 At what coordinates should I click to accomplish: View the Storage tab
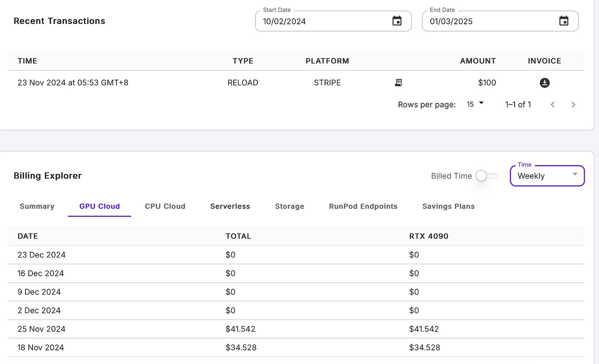(x=290, y=206)
